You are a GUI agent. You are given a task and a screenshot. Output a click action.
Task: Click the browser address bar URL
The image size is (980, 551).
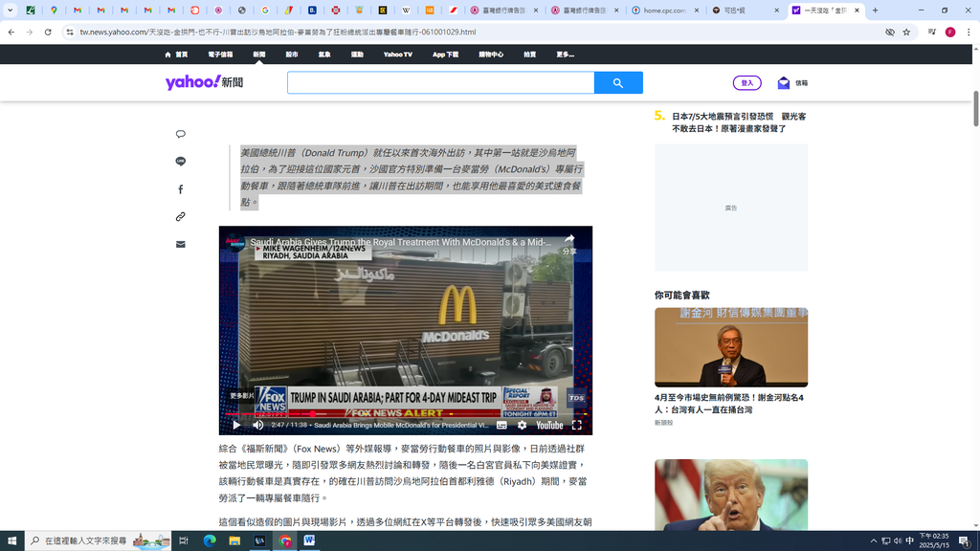(x=278, y=32)
